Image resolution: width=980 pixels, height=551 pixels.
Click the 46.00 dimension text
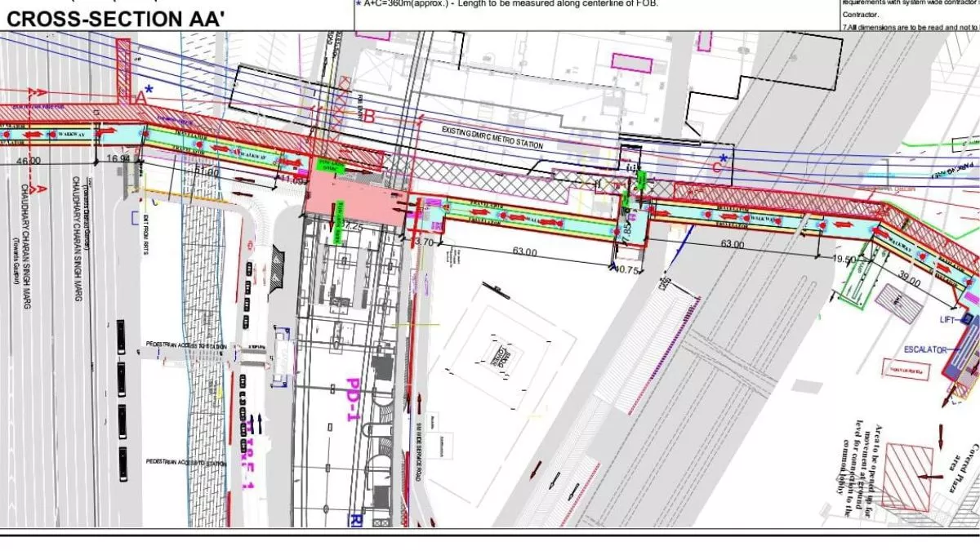tap(29, 161)
